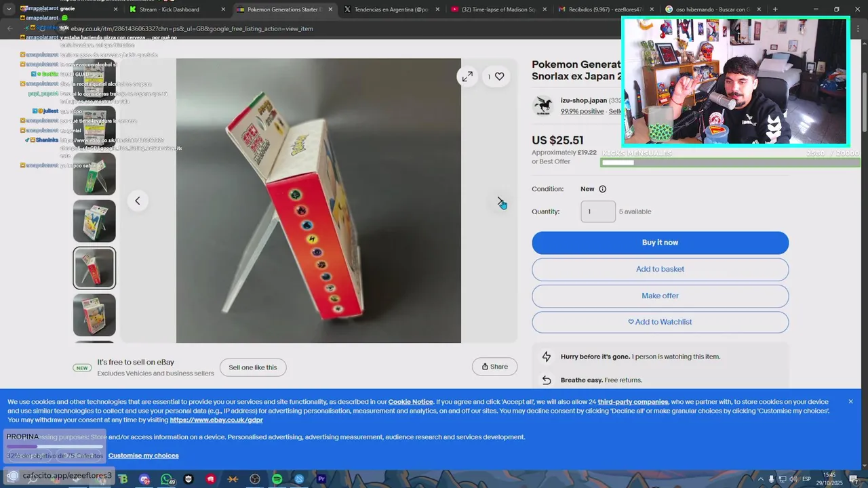Screen dimensions: 868x488
Task: Click the Kicks Mensuales progress bar
Action: [730, 163]
